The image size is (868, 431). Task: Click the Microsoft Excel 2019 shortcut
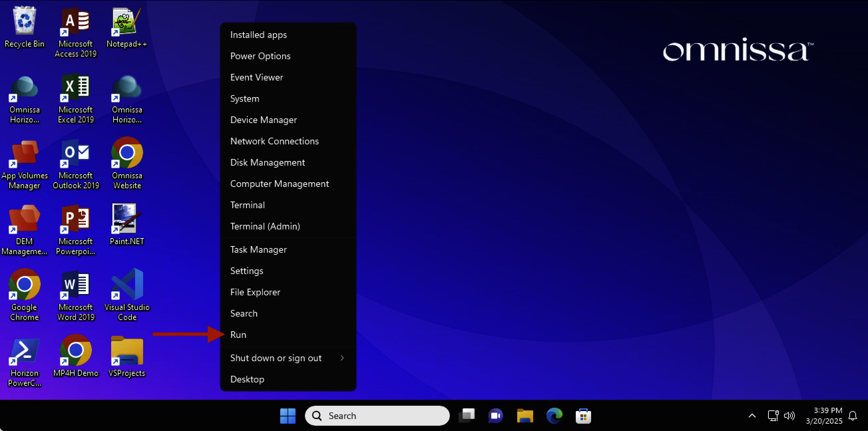[x=76, y=87]
